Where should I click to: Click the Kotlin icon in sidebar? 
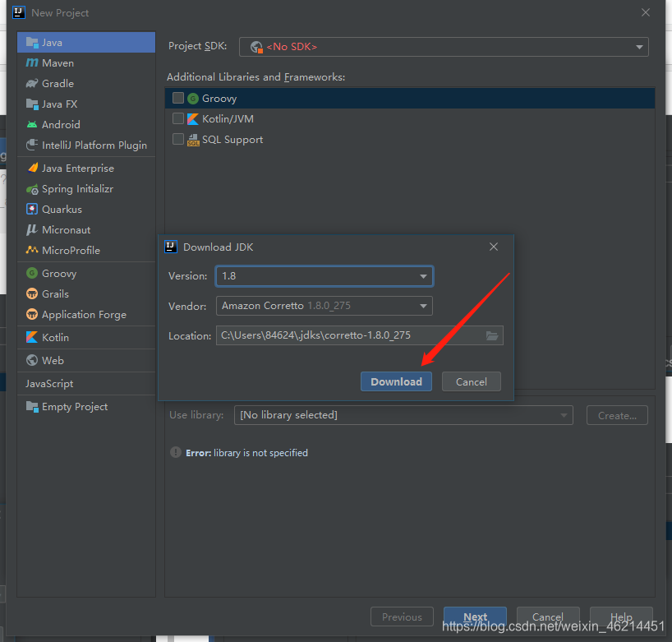pyautogui.click(x=32, y=338)
